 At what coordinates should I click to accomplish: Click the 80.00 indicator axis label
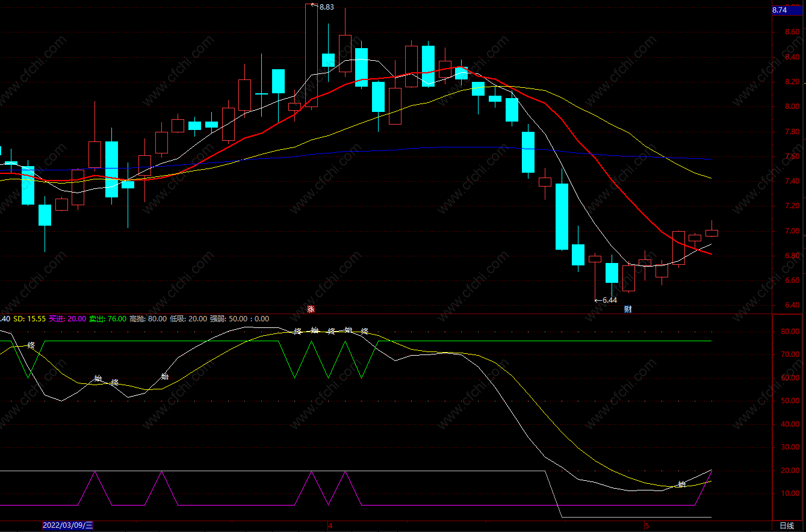[790, 332]
